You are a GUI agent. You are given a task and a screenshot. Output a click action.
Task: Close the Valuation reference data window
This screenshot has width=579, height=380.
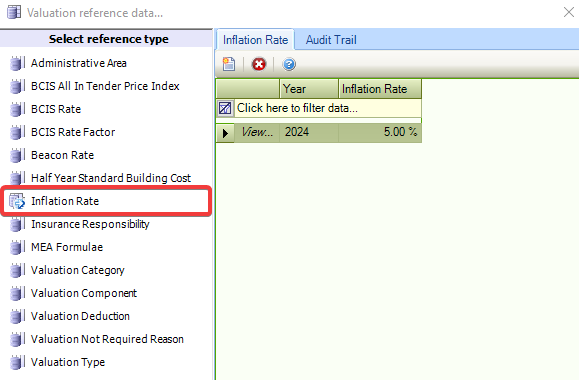click(x=569, y=12)
